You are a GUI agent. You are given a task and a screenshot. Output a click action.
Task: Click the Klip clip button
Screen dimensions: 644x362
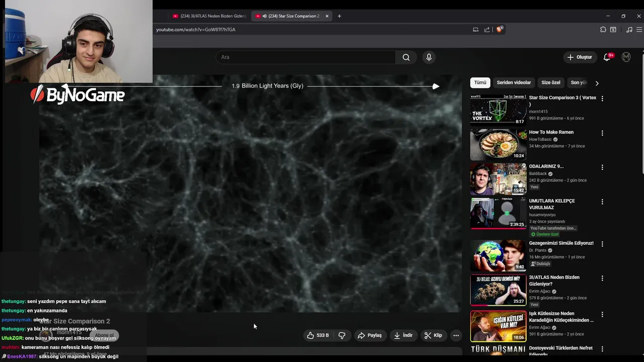pos(433,335)
